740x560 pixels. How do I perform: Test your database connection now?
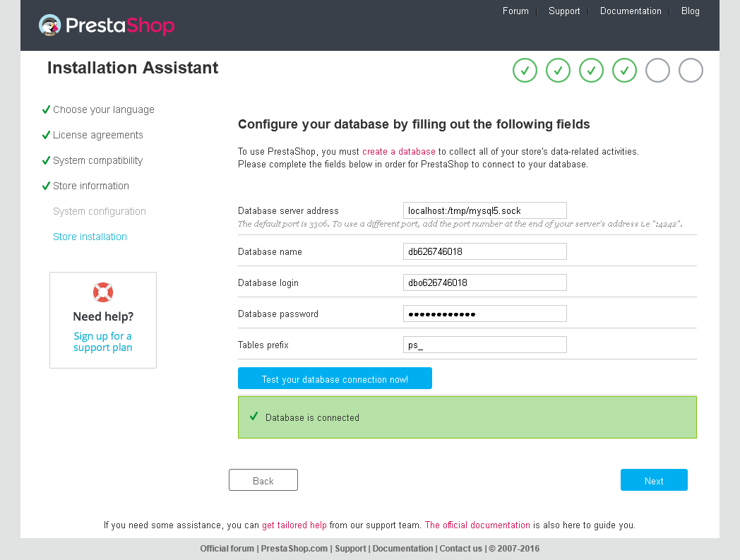[335, 379]
